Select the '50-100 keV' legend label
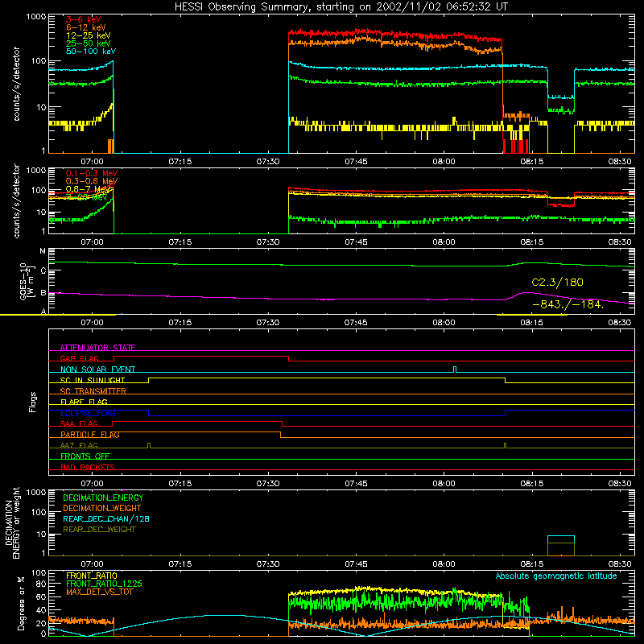Screen dimensions: 644x644 pos(91,52)
